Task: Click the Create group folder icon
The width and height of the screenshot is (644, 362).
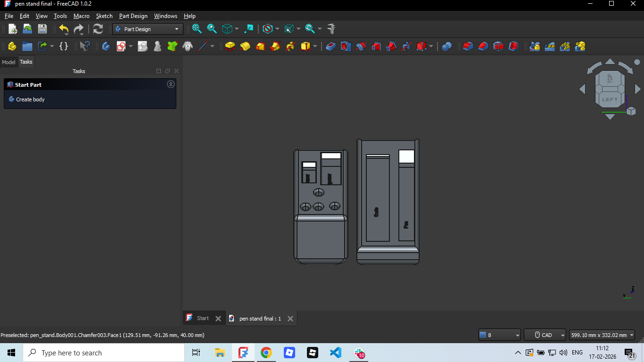Action: pyautogui.click(x=27, y=46)
